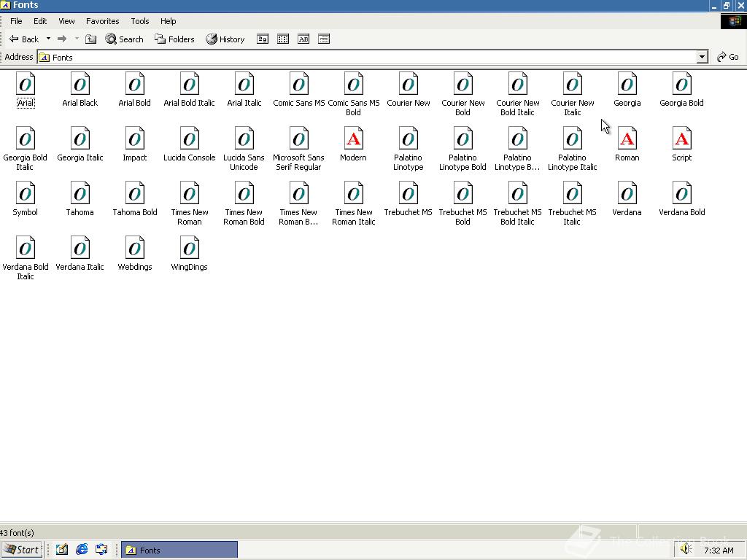Open the Search pane

[124, 39]
